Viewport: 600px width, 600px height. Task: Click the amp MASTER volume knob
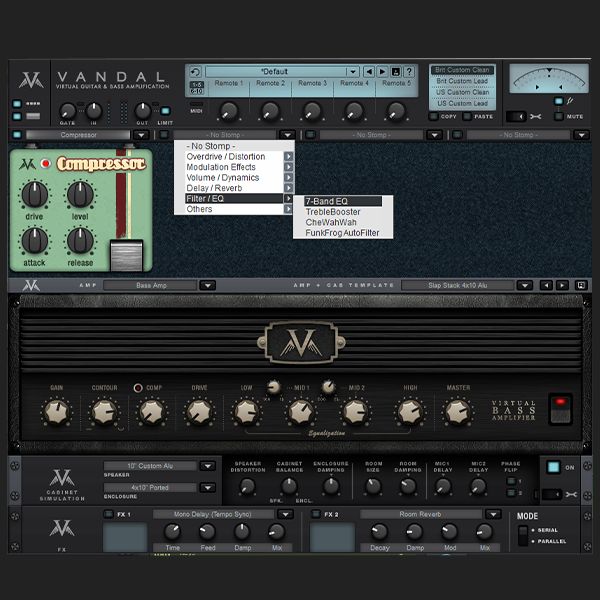[x=457, y=411]
